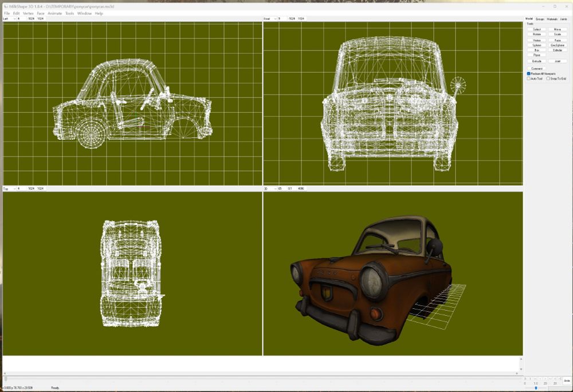Switch to the Materials tab
The height and width of the screenshot is (392, 573).
point(552,19)
